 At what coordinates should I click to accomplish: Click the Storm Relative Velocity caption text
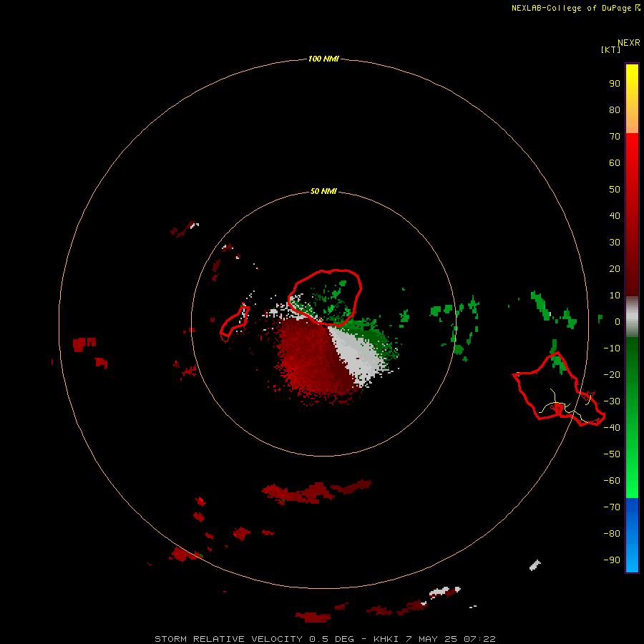pyautogui.click(x=325, y=639)
